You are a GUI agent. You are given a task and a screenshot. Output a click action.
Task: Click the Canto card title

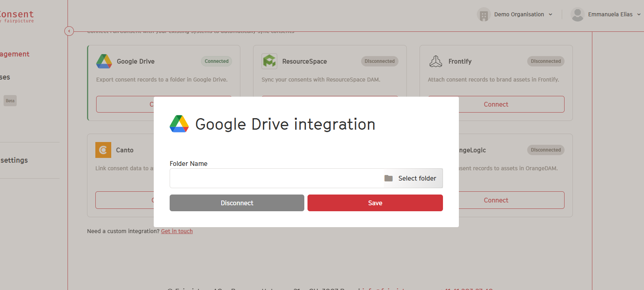(124, 150)
